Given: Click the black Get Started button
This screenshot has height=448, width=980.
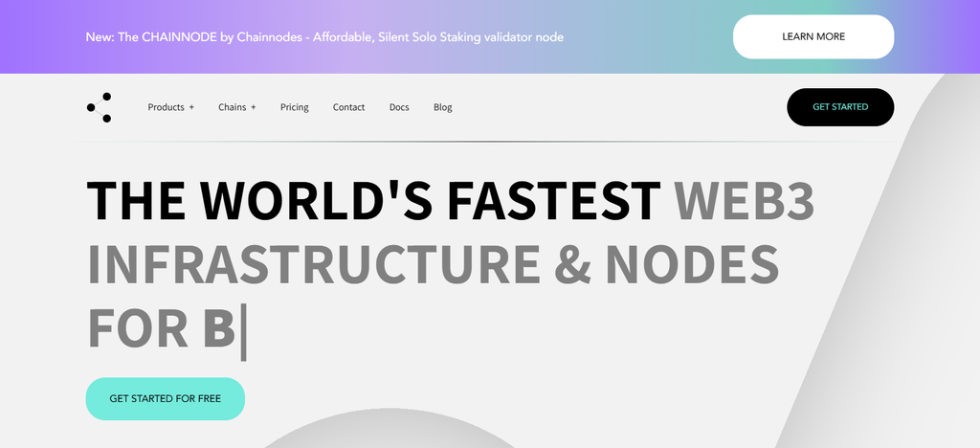Looking at the screenshot, I should point(840,107).
